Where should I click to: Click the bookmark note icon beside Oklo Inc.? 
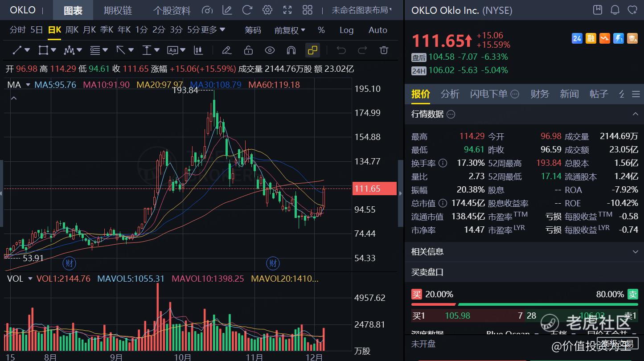[x=598, y=10]
